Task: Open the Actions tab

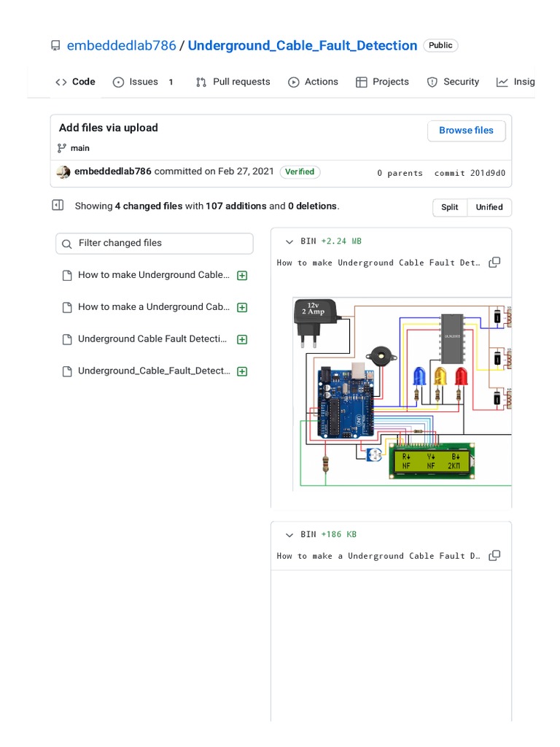Action: (x=313, y=82)
